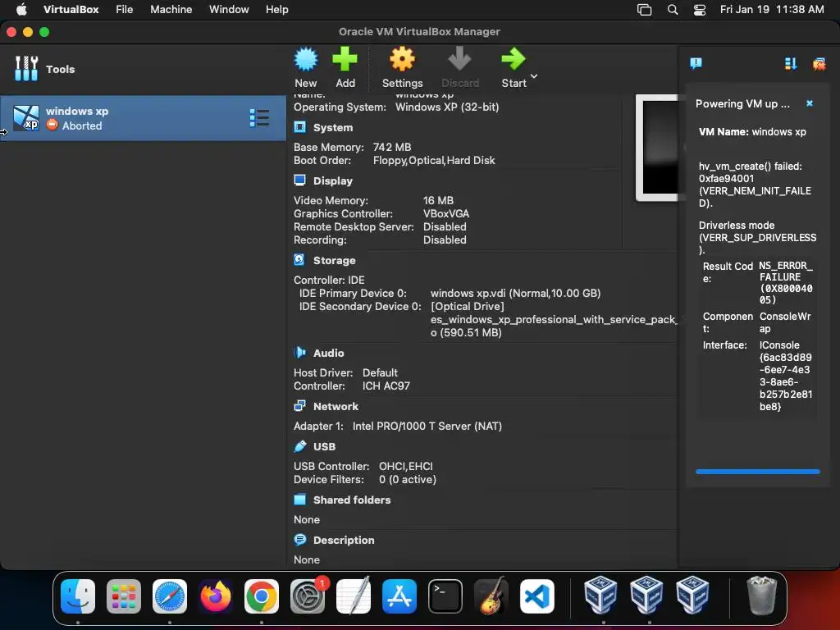The height and width of the screenshot is (630, 840).
Task: Click the Aborted status icon
Action: pos(52,125)
